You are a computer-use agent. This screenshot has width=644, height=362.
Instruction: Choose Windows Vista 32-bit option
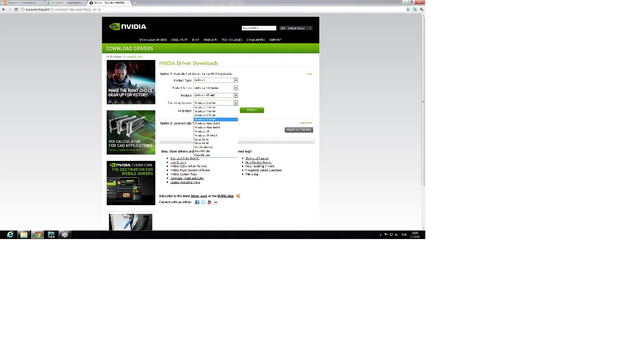click(216, 123)
